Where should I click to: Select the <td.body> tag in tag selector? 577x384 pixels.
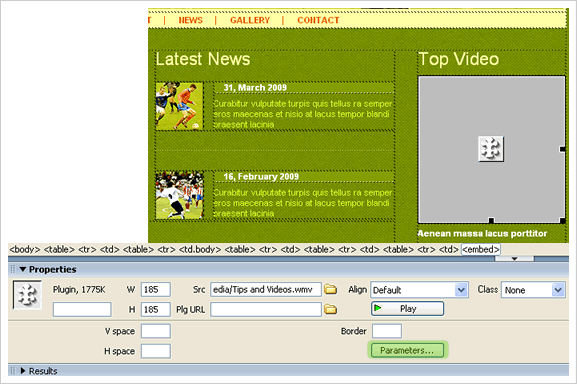coord(200,249)
